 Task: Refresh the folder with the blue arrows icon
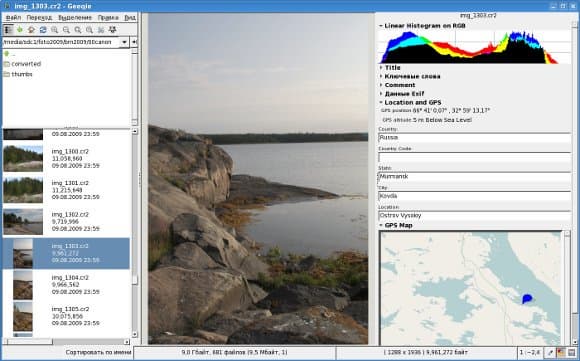point(43,30)
